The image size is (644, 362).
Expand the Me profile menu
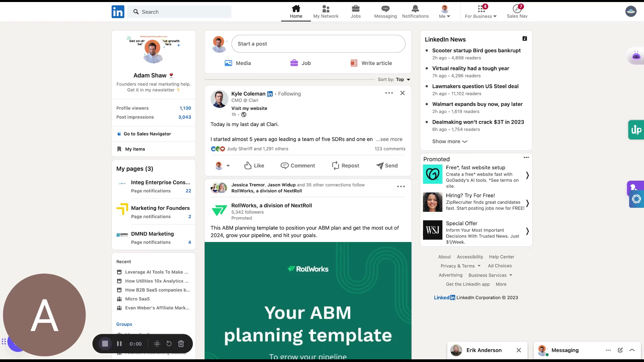coord(445,16)
